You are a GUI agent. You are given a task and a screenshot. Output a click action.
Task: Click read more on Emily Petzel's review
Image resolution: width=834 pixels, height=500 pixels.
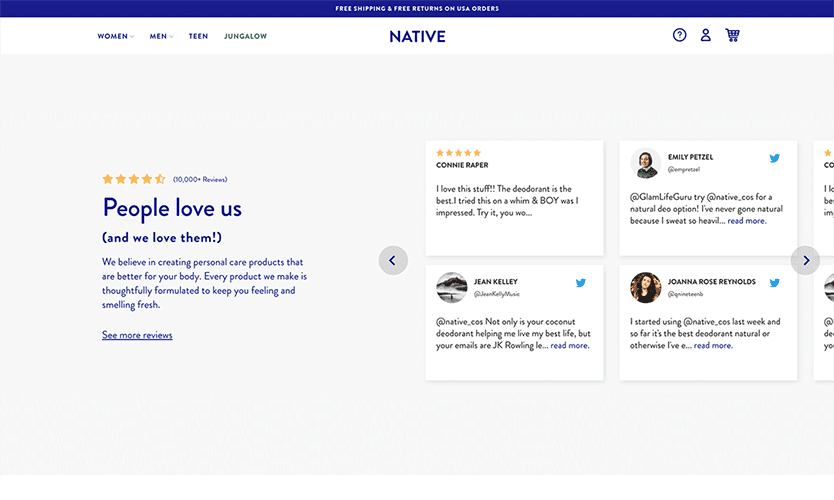pyautogui.click(x=747, y=221)
